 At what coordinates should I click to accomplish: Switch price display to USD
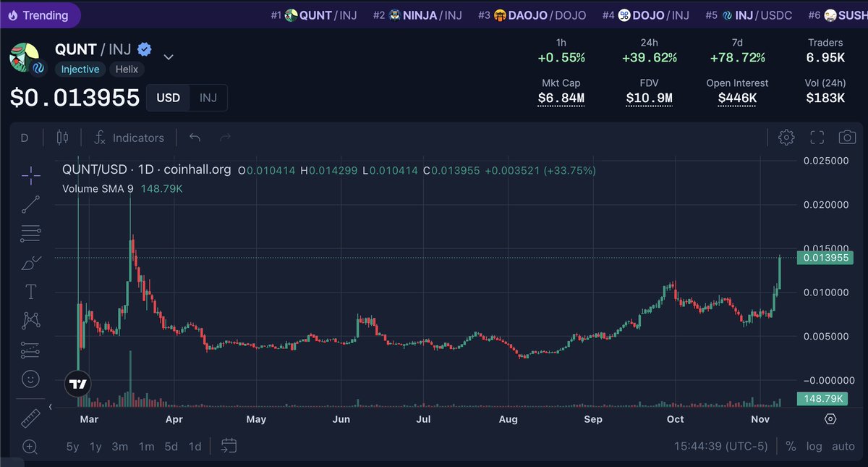tap(169, 98)
